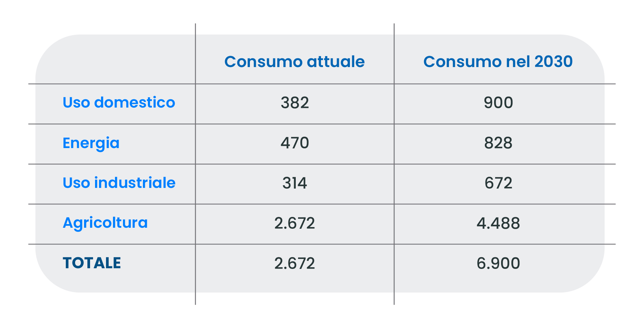Click the value 470 for Energia
The width and height of the screenshot is (644, 328).
[295, 143]
